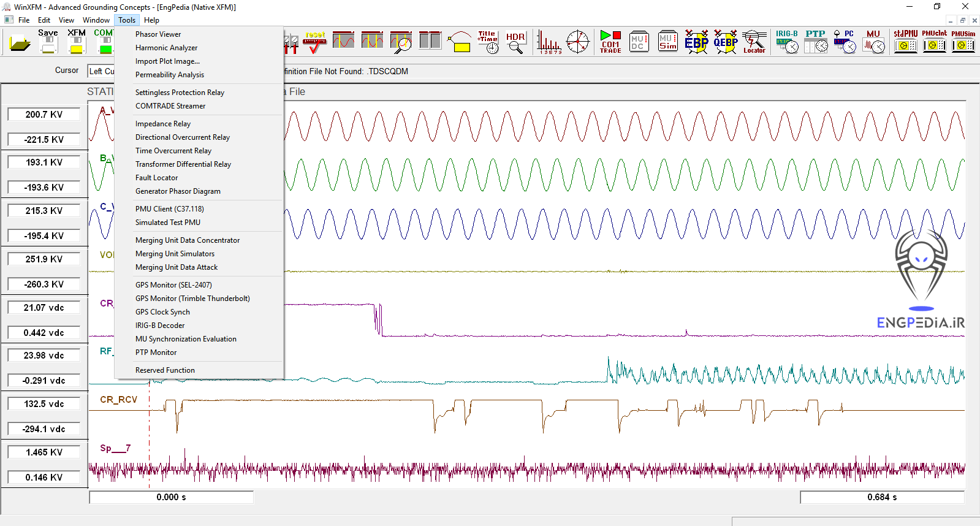Click the reset checkmark icon
Viewport: 980px width, 526px height.
pyautogui.click(x=314, y=42)
